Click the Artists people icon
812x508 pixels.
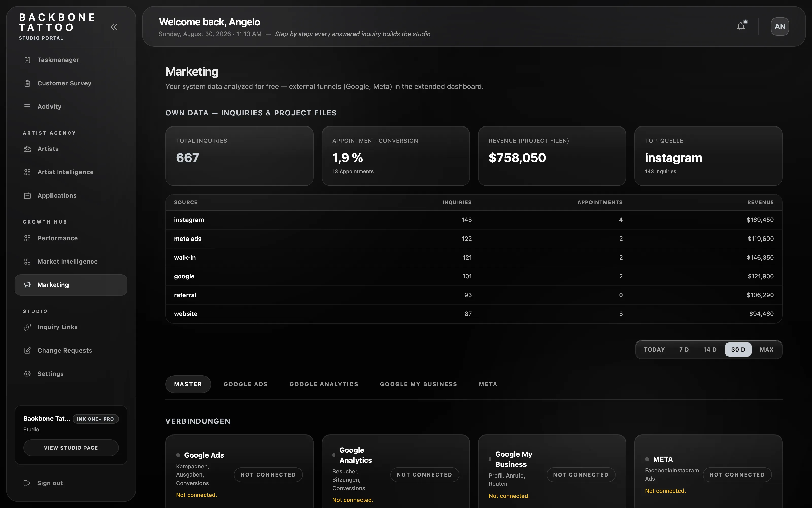[27, 149]
